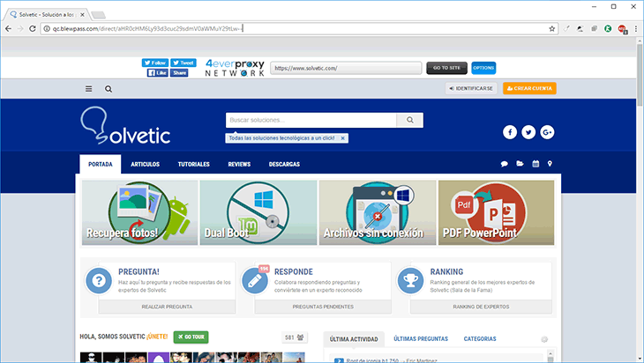Screen dimensions: 644x363
Task: Click the trophy RANKING icon
Action: (410, 281)
